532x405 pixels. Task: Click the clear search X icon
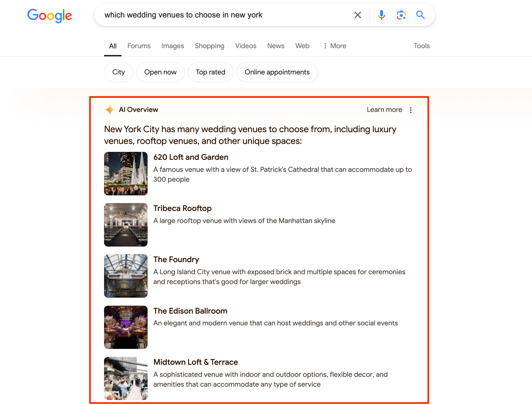point(358,15)
